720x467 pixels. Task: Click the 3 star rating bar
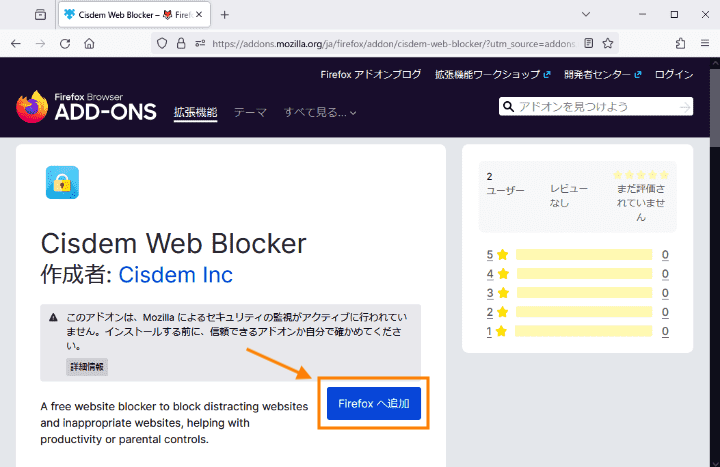[x=584, y=293]
